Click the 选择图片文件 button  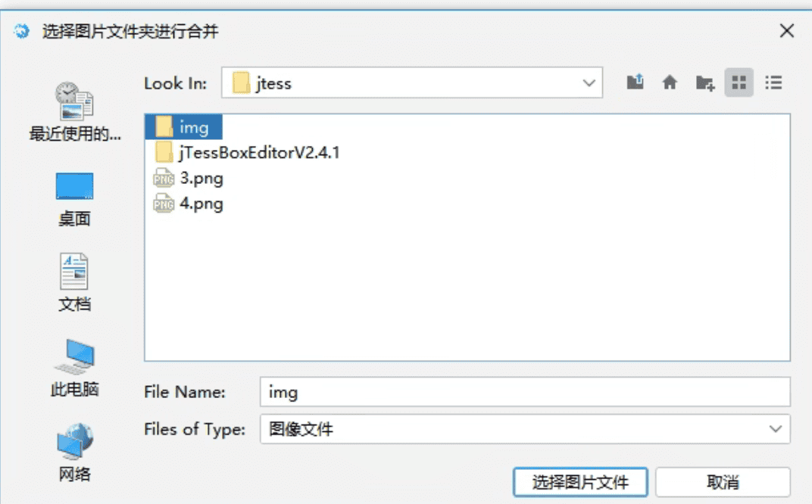[580, 482]
